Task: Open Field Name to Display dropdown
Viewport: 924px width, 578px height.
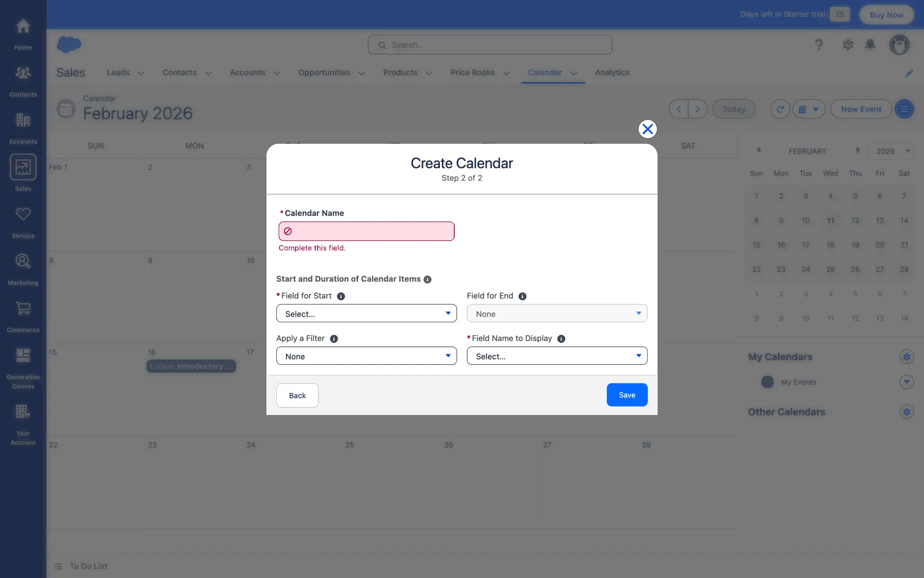Action: pos(557,356)
